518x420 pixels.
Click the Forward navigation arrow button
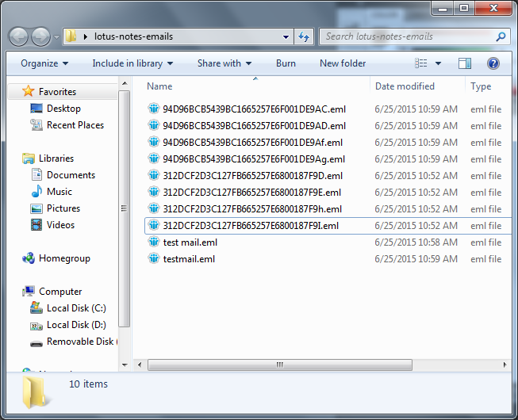coord(41,36)
